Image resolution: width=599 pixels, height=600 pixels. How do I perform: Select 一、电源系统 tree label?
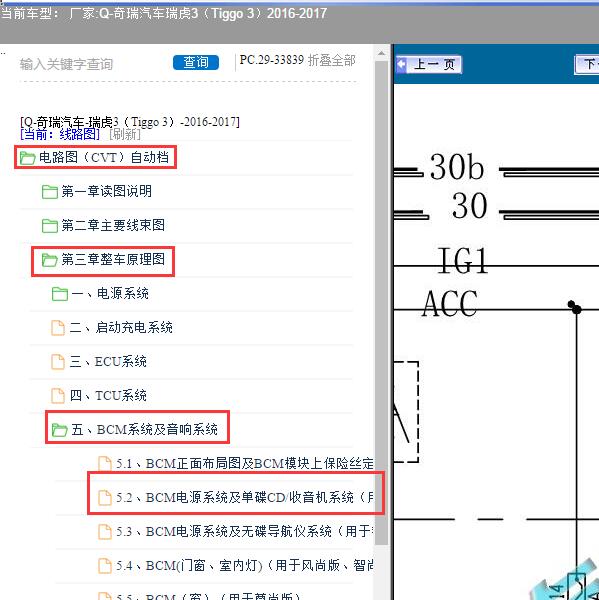point(110,293)
